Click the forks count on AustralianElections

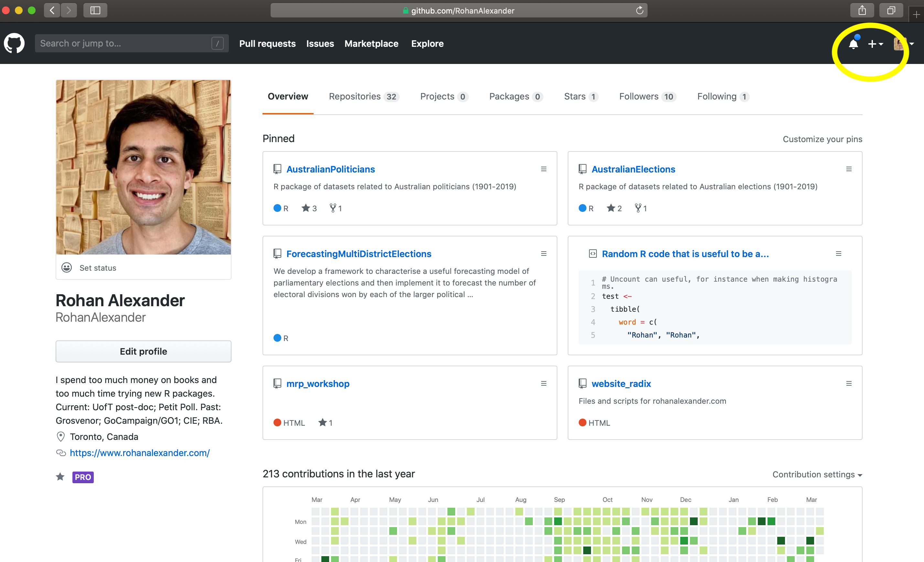point(640,208)
